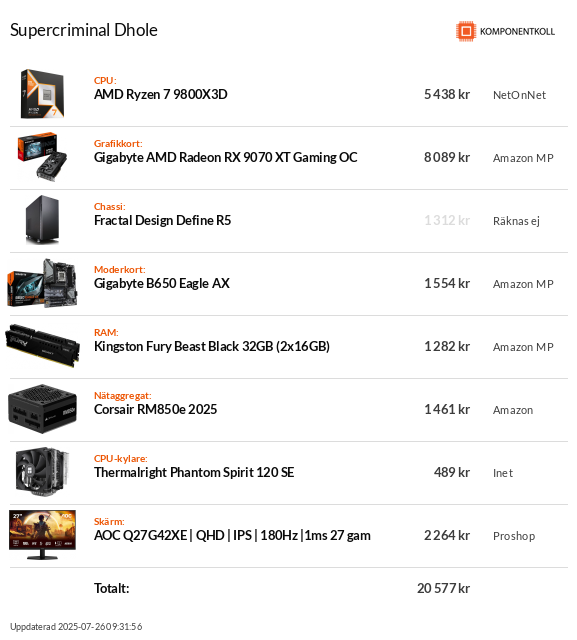Click the Thermalright Phantom Spirit cooler image
Viewport: 577px width, 640px height.
42,472
